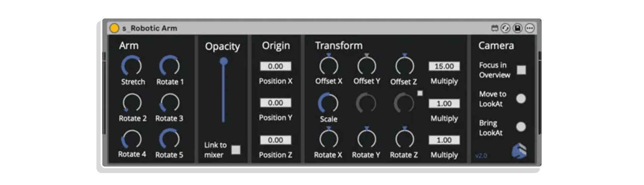Image resolution: width=644 pixels, height=185 pixels.
Task: Enable the Focus in Overview checkbox
Action: 521,70
